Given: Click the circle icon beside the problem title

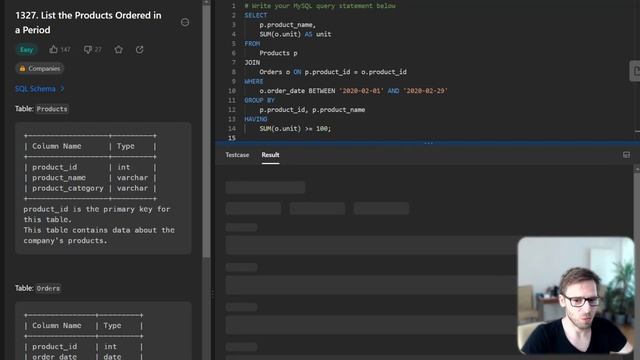Looking at the screenshot, I should coord(185,22).
